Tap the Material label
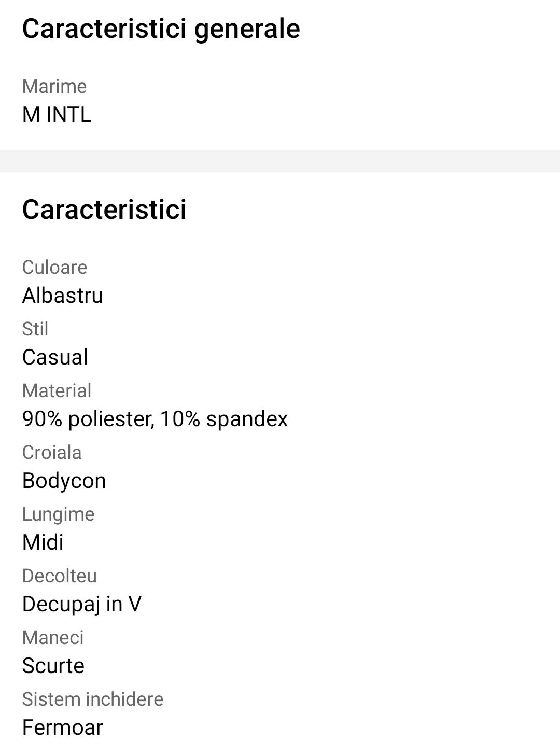The height and width of the screenshot is (756, 560). coord(57,391)
